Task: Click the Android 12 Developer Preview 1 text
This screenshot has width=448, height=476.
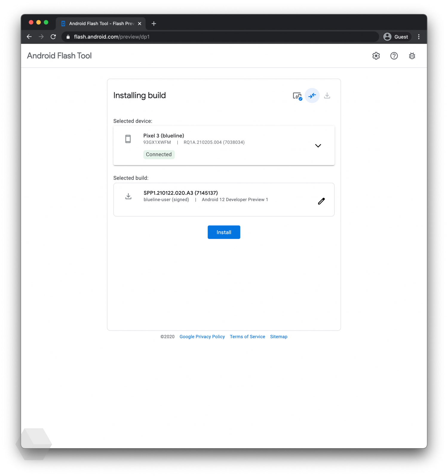Action: (x=235, y=200)
